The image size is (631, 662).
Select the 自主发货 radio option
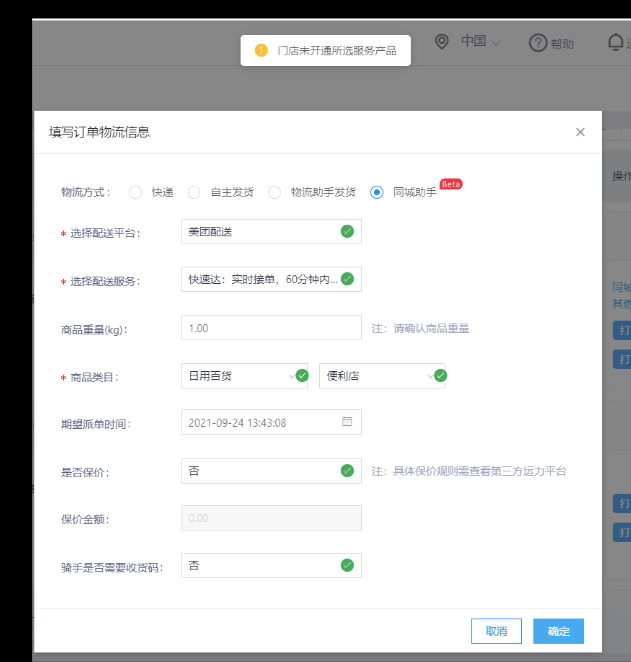[x=194, y=193]
